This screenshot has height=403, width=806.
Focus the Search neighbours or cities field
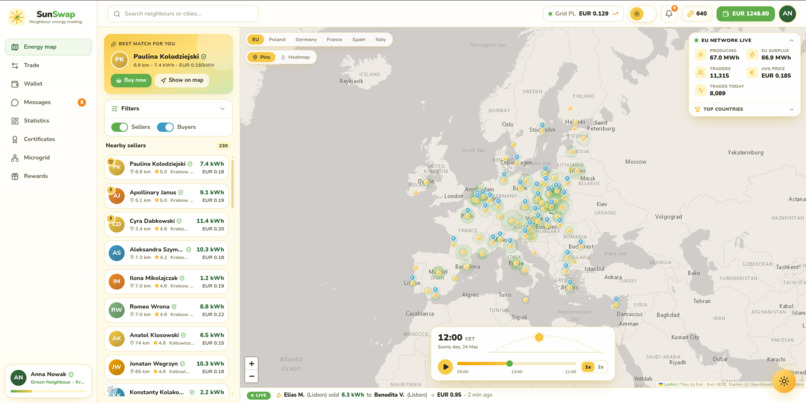(x=183, y=14)
